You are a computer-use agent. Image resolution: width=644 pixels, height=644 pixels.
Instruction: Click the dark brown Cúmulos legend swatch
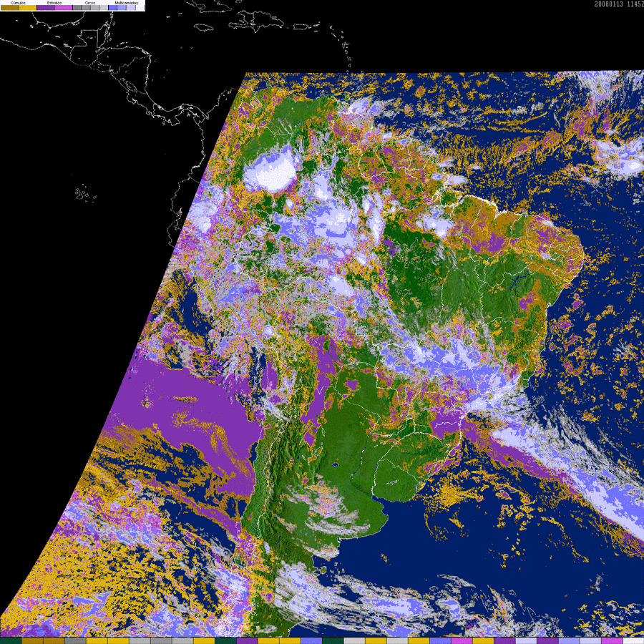(x=10, y=7)
